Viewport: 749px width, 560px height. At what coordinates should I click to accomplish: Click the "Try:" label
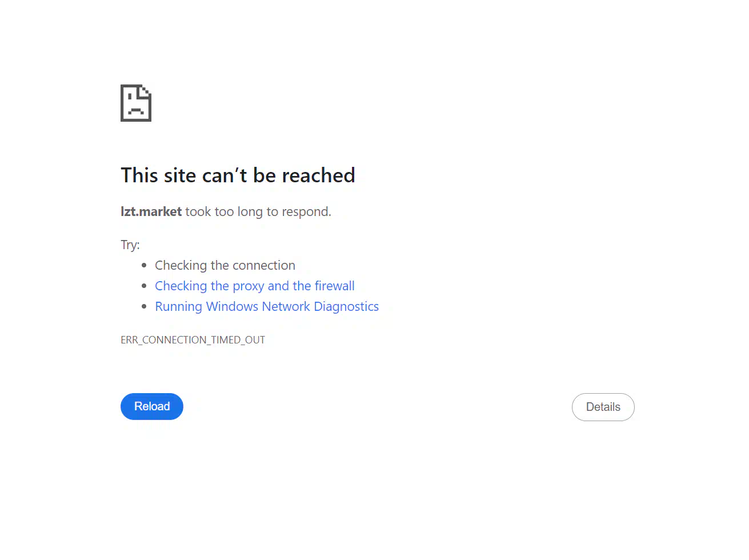click(130, 245)
